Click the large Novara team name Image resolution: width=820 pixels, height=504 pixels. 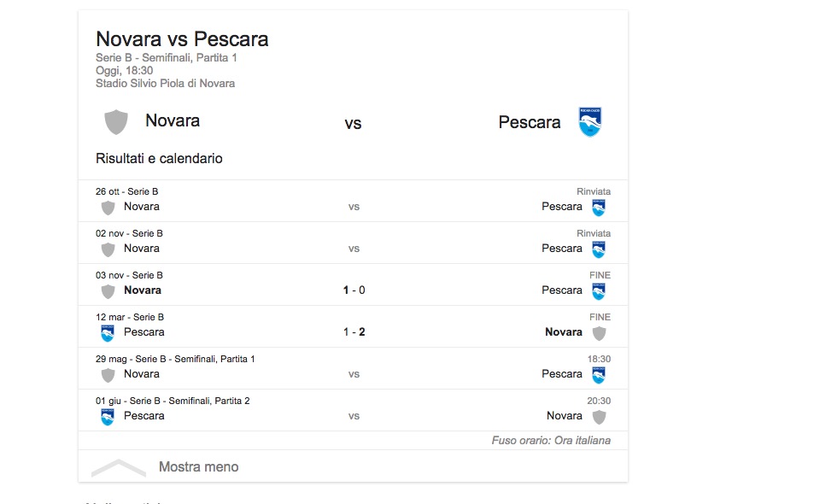click(173, 121)
